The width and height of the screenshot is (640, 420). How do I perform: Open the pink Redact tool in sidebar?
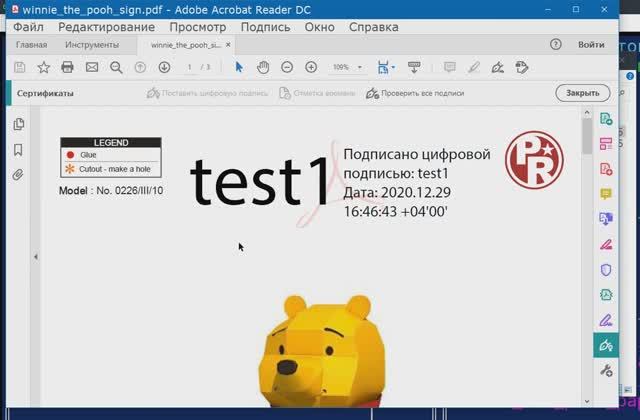(606, 244)
